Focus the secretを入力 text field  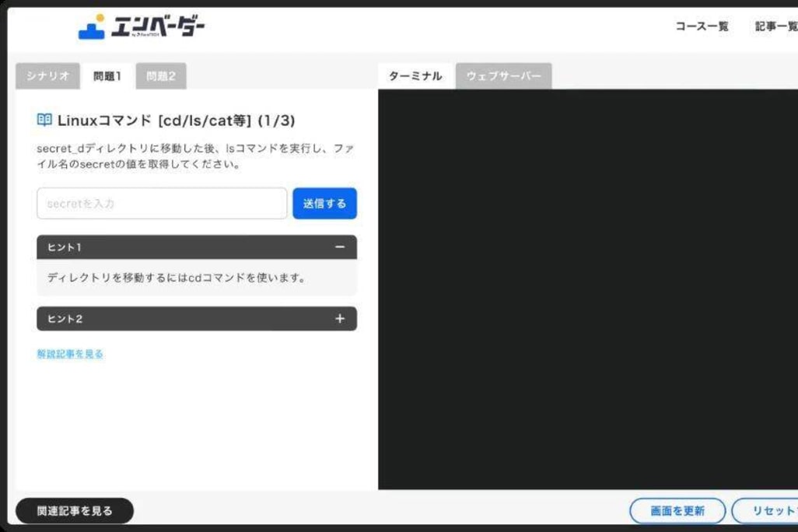pyautogui.click(x=162, y=204)
